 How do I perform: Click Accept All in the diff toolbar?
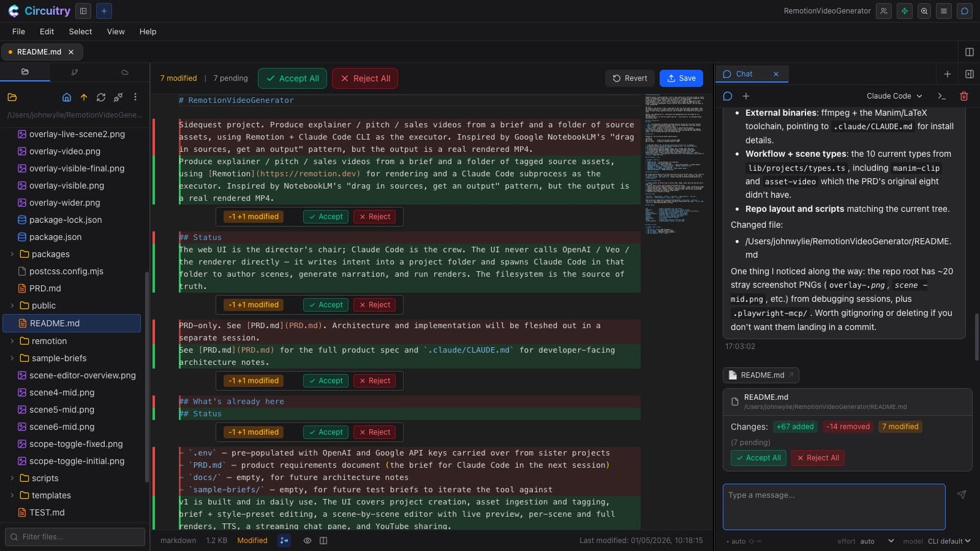pos(292,78)
